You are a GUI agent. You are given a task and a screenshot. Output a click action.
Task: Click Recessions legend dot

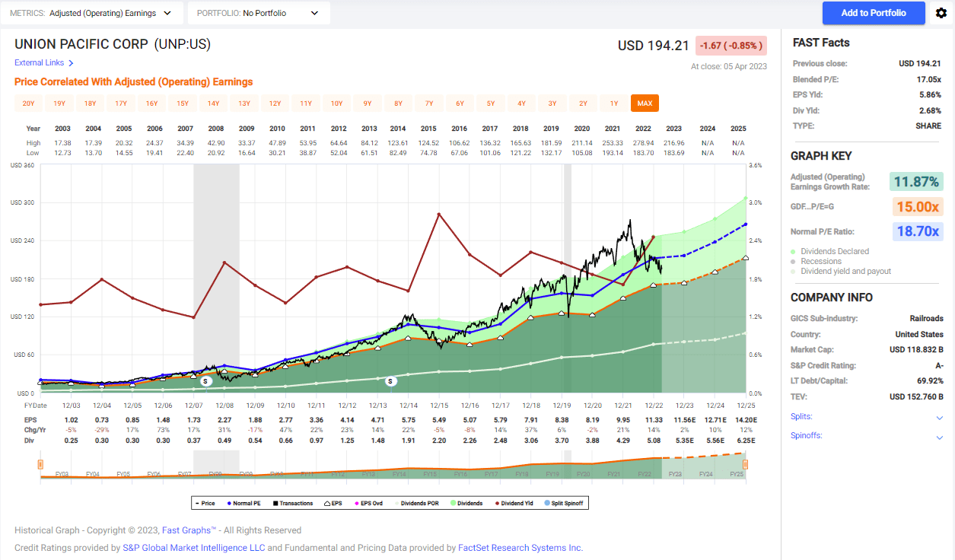point(794,261)
